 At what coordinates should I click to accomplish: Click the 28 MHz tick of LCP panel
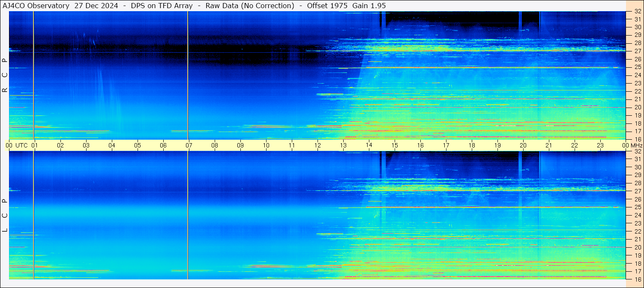(637, 183)
